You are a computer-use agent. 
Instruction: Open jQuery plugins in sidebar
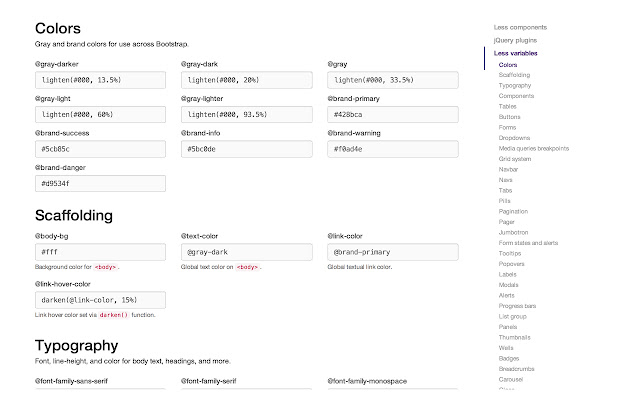(x=515, y=40)
